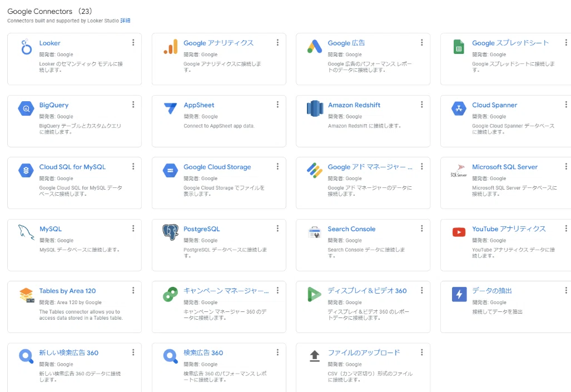Click the Google Cloud Storage description text

click(224, 191)
